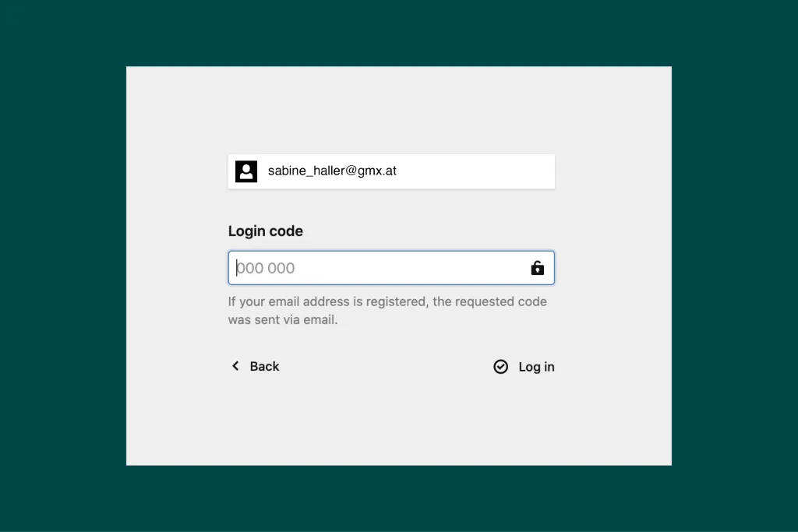This screenshot has height=532, width=798.
Task: Submit the code with Log in button
Action: [524, 367]
